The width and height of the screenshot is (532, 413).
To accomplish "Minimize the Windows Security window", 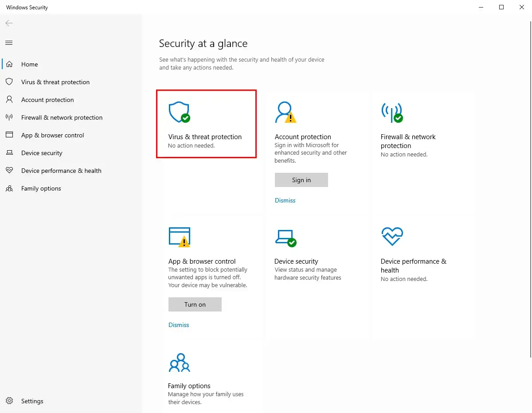I will point(481,7).
